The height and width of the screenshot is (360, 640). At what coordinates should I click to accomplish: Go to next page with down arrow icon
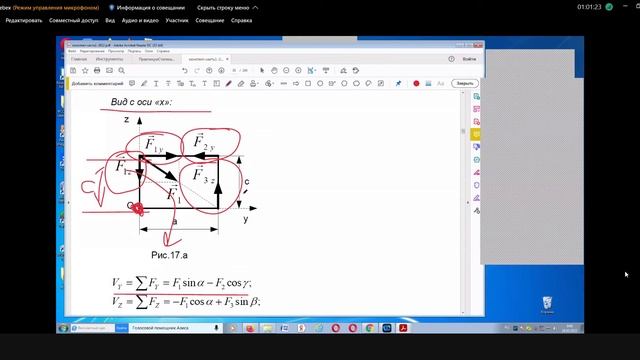221,71
